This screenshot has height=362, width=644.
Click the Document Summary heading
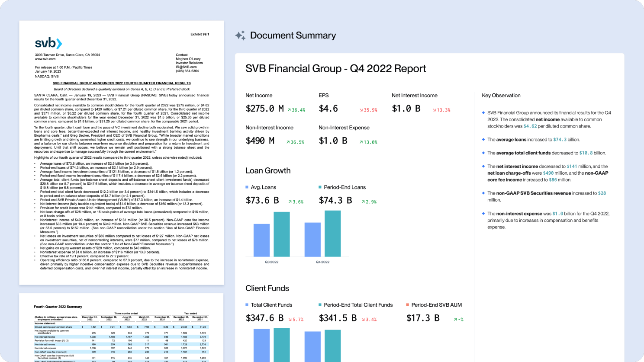[293, 35]
